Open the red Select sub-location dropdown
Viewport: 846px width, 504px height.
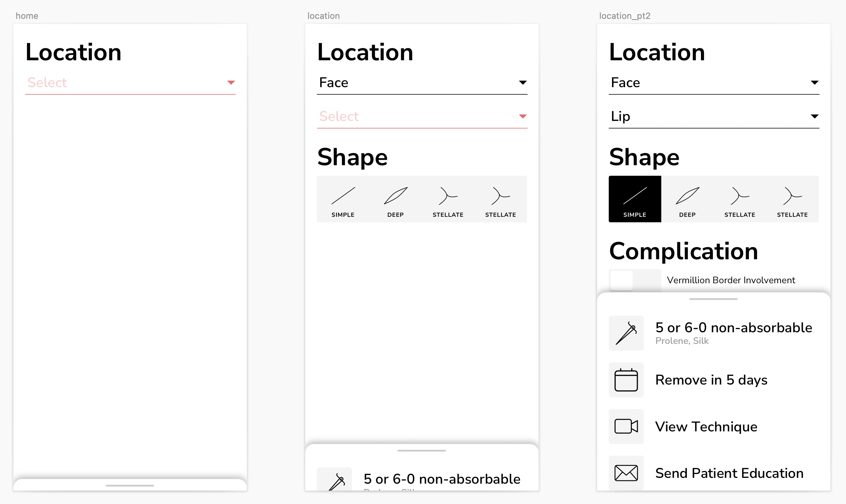point(422,117)
